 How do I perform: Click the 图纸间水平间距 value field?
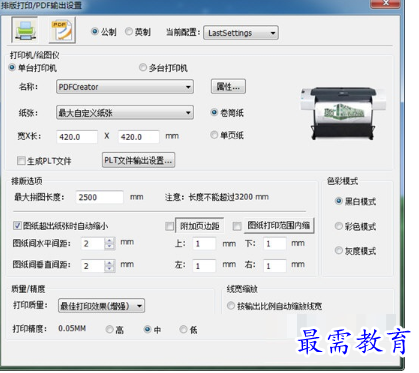pos(93,244)
